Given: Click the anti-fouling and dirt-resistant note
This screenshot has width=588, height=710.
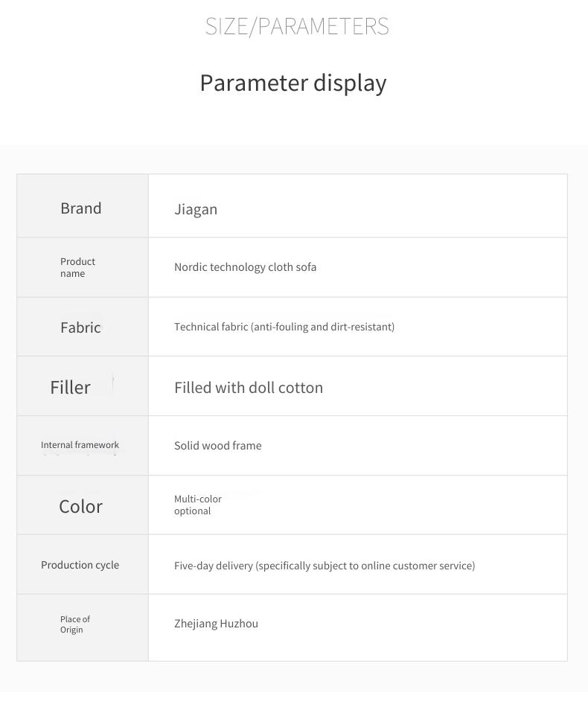Looking at the screenshot, I should point(322,327).
